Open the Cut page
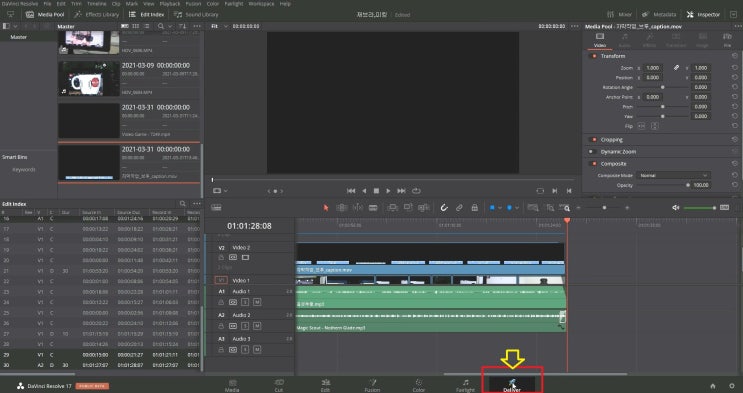The width and height of the screenshot is (743, 393). point(279,385)
